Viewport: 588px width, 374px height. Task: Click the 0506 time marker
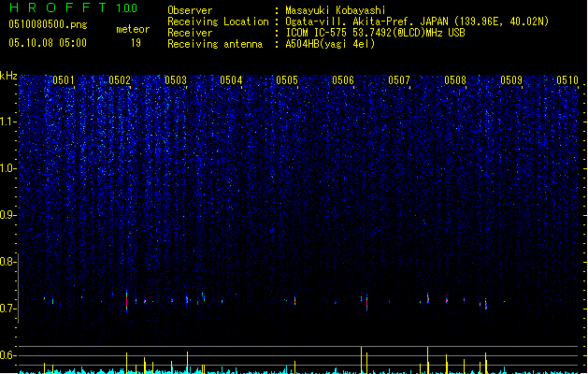tap(343, 79)
